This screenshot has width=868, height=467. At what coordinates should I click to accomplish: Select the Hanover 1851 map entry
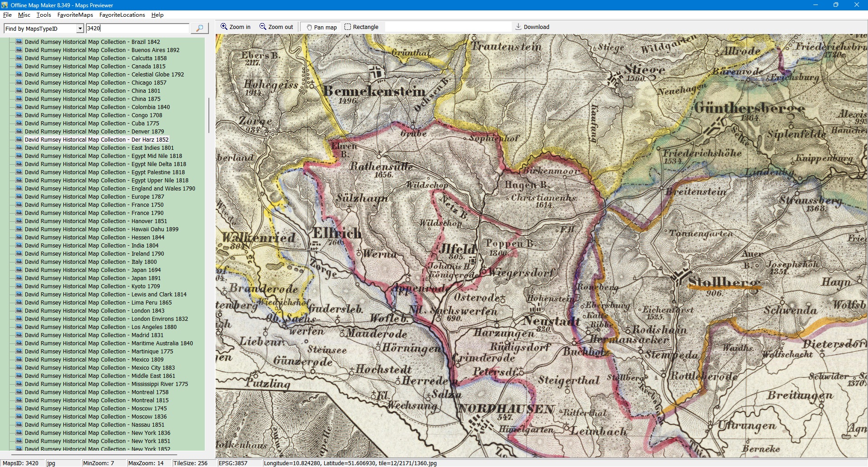coord(96,221)
